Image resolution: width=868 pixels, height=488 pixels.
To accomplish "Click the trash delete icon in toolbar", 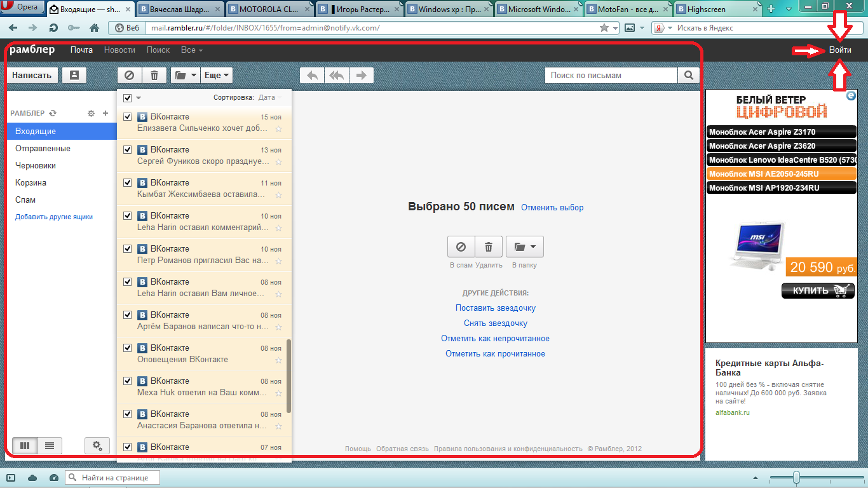I will point(154,75).
